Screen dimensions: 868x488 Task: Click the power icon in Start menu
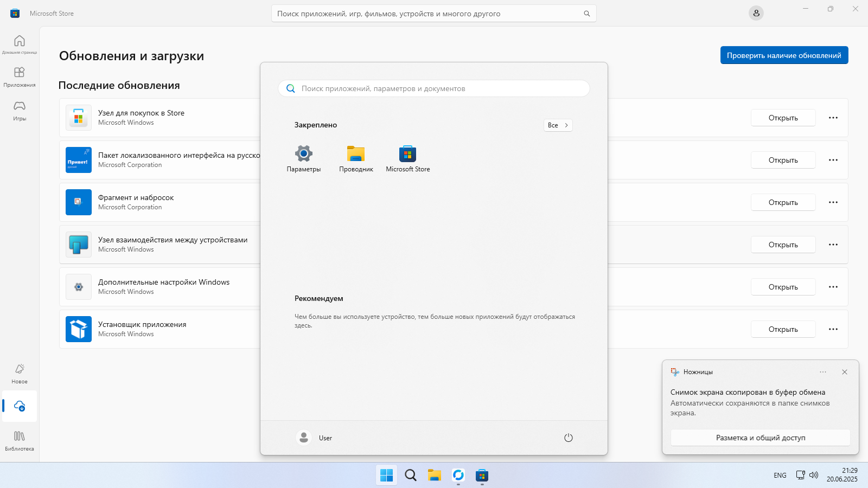tap(569, 438)
